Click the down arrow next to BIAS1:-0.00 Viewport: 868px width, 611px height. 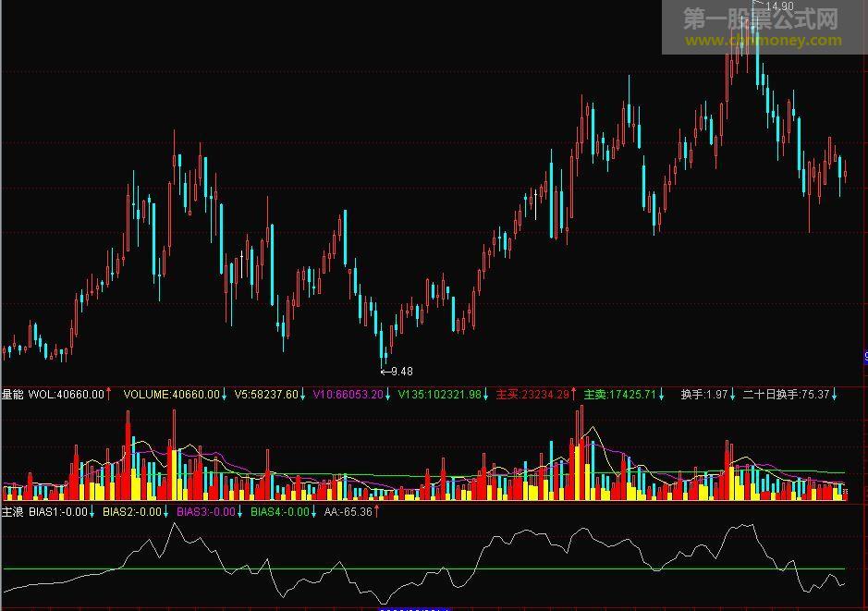92,511
